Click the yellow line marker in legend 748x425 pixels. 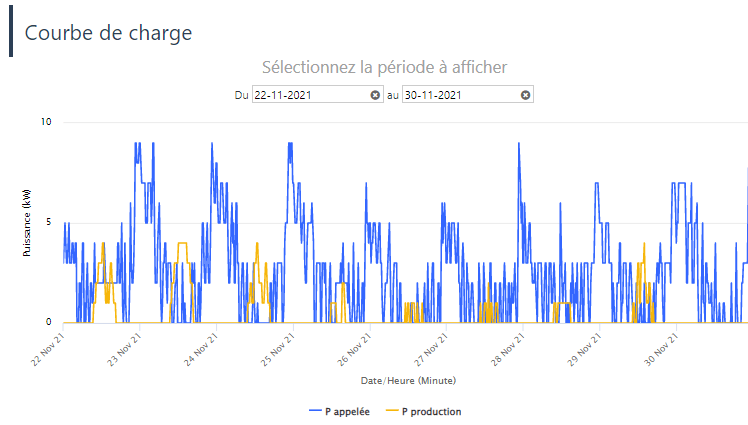click(392, 411)
